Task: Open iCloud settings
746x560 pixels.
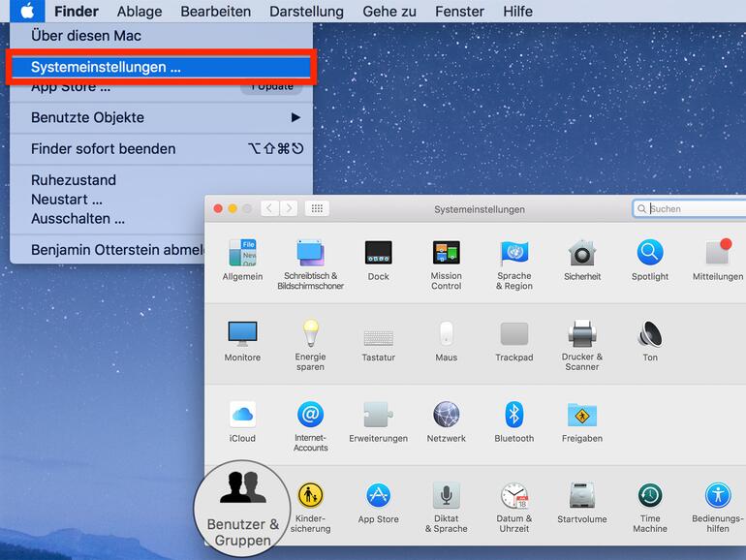Action: [242, 421]
